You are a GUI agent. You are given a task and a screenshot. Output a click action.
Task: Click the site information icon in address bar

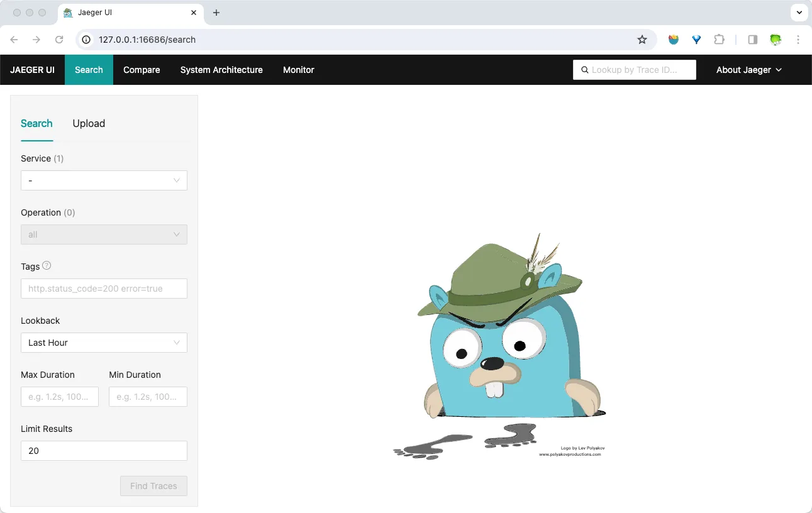tap(87, 40)
